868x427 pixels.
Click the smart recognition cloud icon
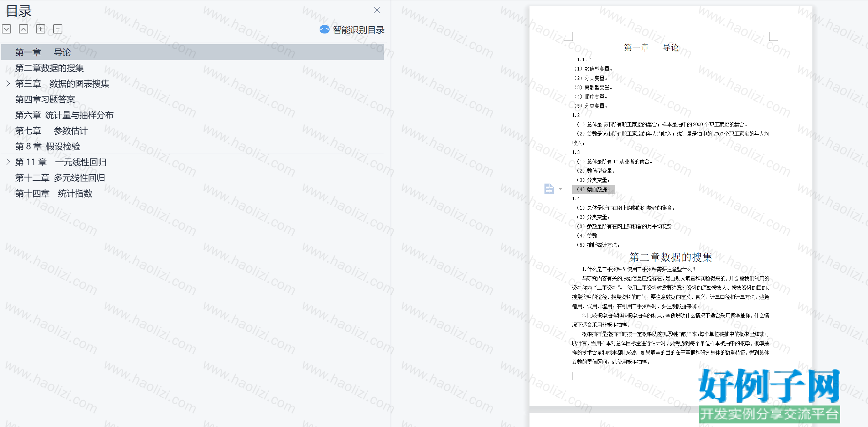[x=324, y=30]
